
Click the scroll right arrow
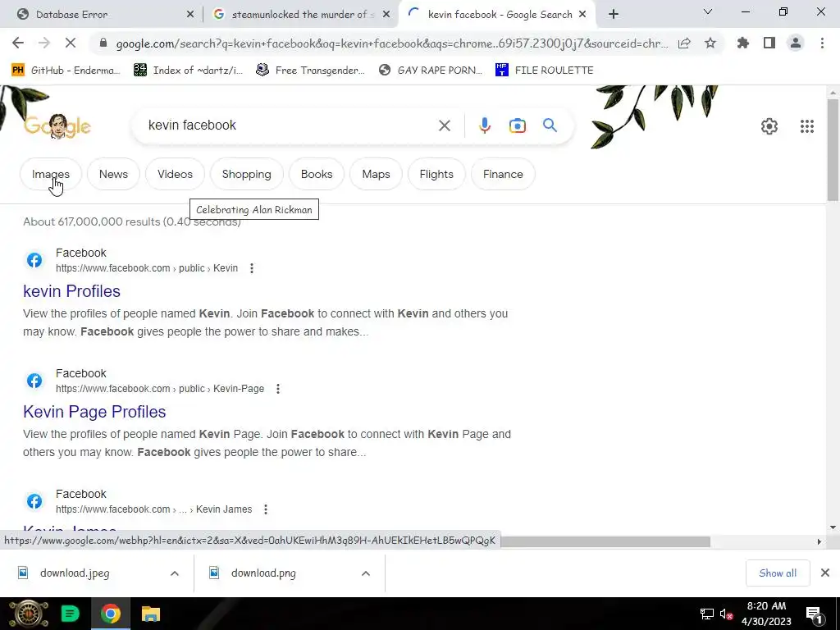pyautogui.click(x=819, y=542)
